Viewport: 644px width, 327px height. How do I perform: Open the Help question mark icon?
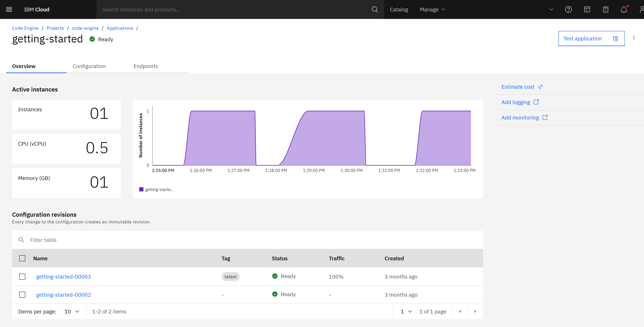(568, 10)
